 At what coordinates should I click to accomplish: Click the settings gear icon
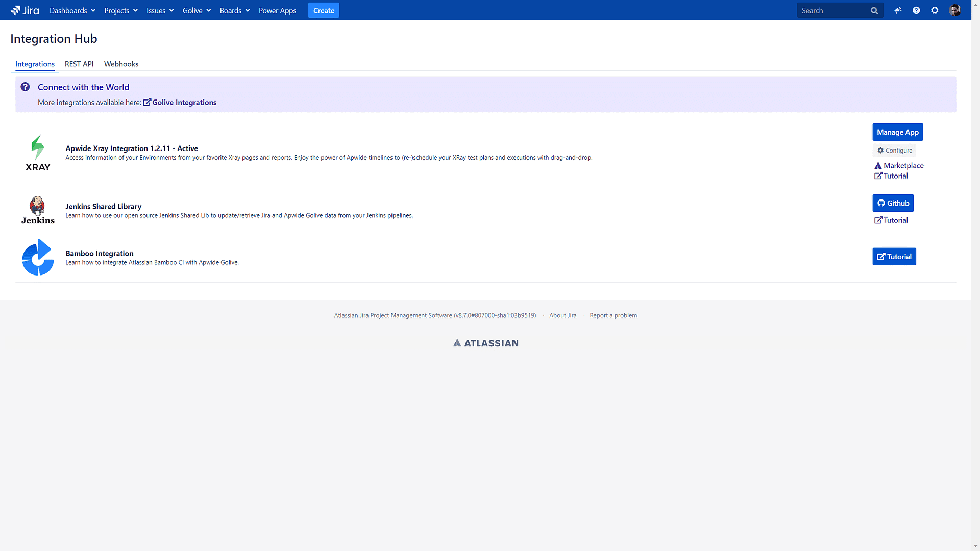(935, 10)
